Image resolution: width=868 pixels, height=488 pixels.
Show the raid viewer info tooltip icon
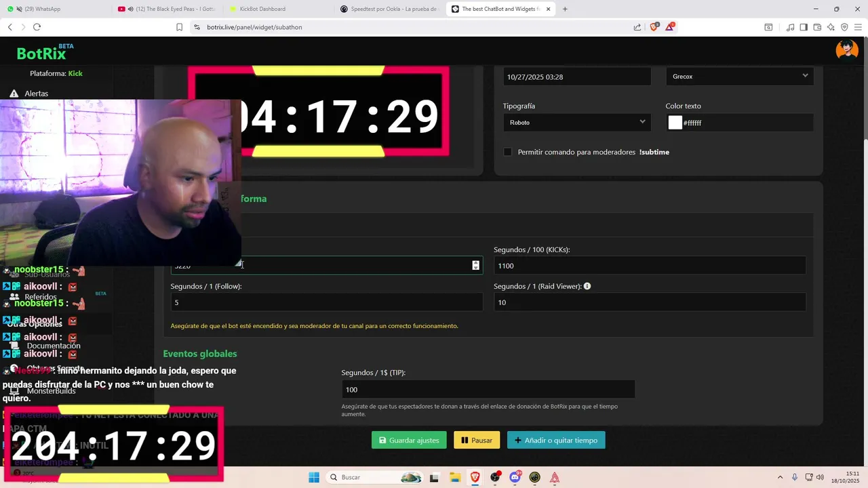587,286
